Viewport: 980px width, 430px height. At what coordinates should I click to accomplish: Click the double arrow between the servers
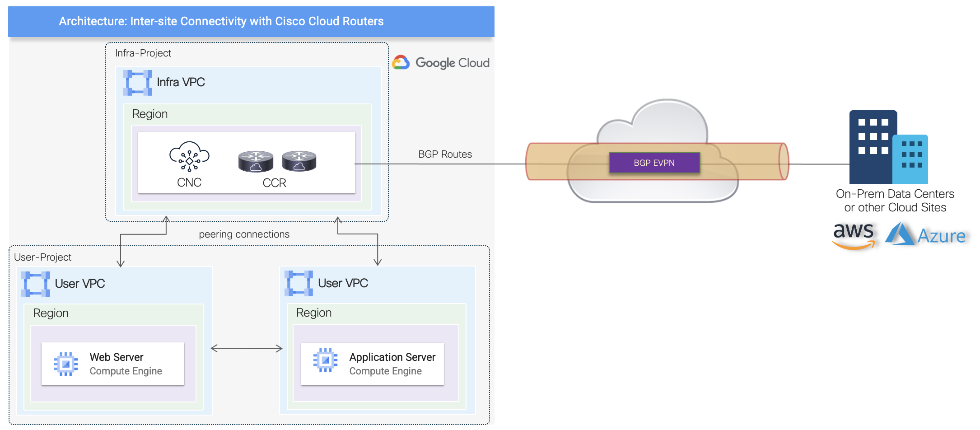coord(247,348)
